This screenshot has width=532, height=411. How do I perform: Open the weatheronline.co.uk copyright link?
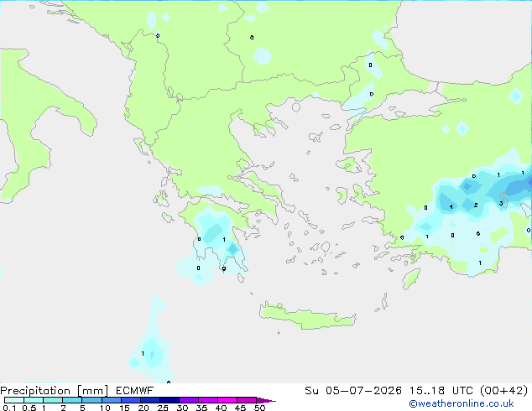(462, 404)
